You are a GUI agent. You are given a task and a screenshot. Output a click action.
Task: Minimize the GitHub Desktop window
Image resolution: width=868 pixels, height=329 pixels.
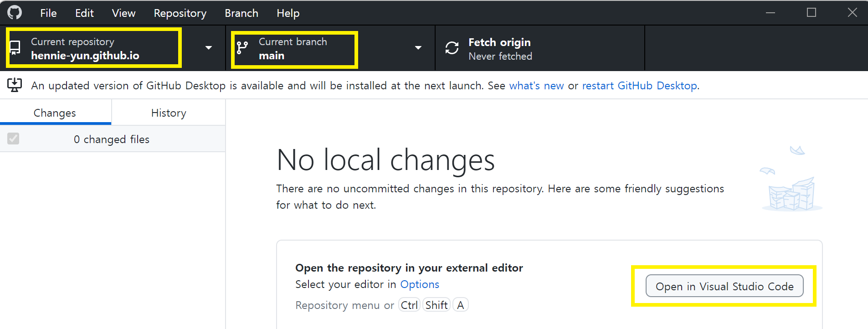pyautogui.click(x=770, y=13)
